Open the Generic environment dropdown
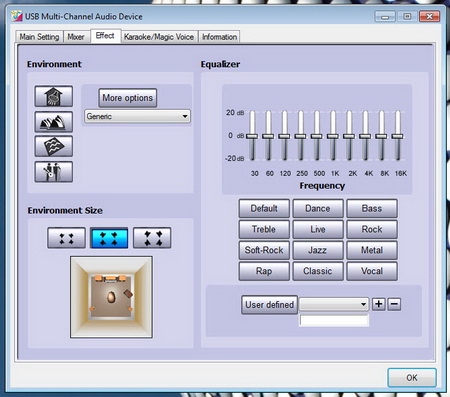This screenshot has height=397, width=450. click(x=137, y=116)
